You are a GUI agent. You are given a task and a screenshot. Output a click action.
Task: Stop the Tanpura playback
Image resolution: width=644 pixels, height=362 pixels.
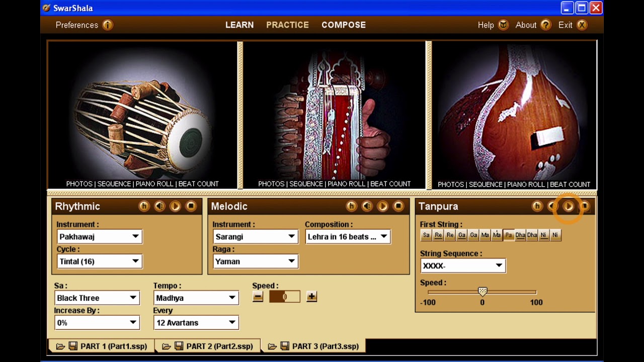(584, 206)
